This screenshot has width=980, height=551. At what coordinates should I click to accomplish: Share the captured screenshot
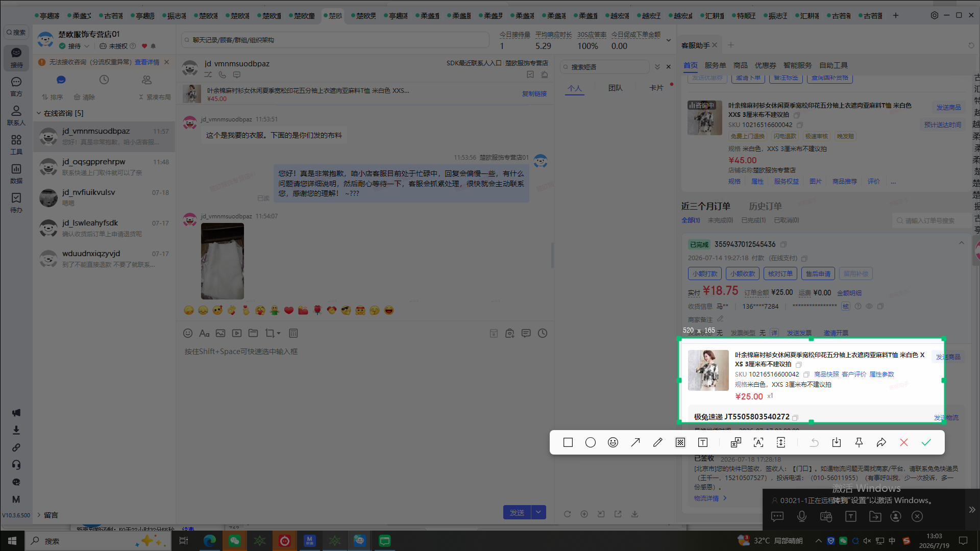tap(881, 442)
